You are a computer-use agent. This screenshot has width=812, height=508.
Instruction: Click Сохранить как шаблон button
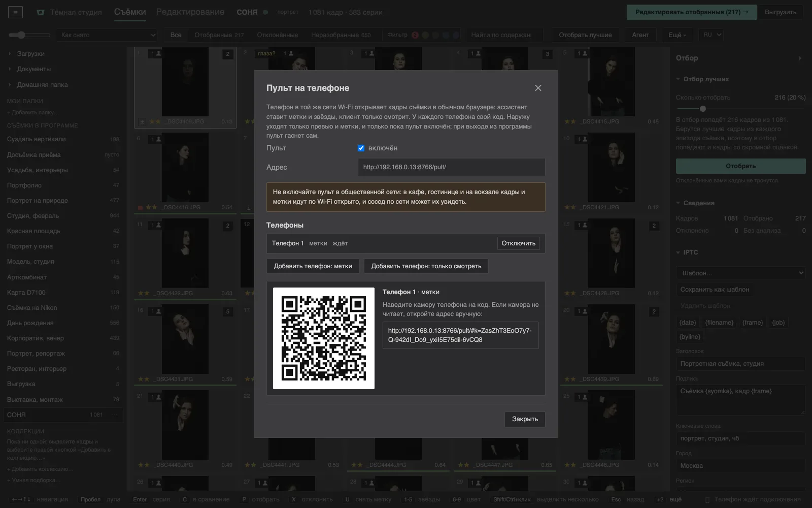click(x=715, y=290)
